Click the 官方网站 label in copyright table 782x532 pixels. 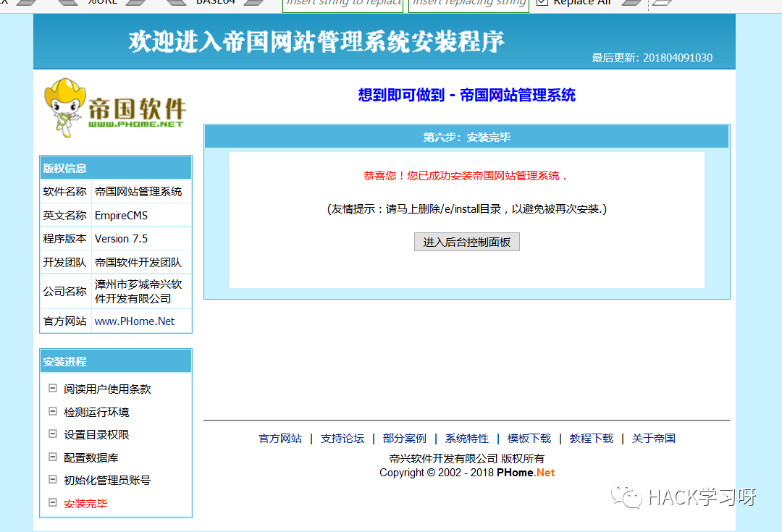pyautogui.click(x=65, y=321)
